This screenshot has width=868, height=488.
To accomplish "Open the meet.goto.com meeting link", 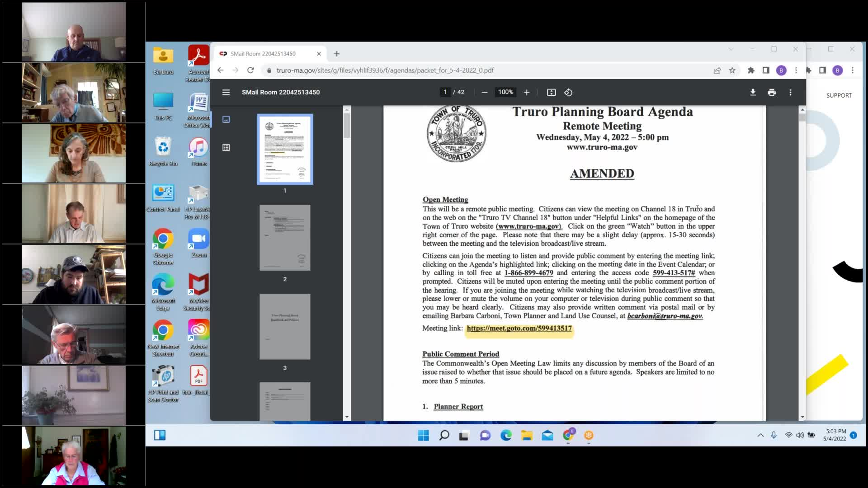I will [x=519, y=328].
